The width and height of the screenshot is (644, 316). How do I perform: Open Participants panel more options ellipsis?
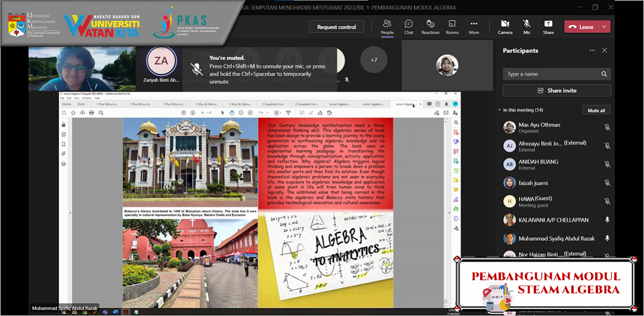[x=592, y=51]
